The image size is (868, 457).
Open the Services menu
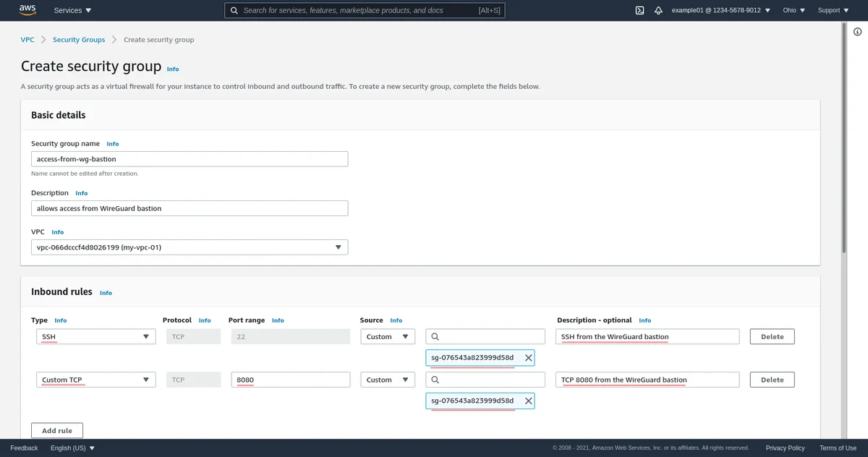click(x=72, y=10)
